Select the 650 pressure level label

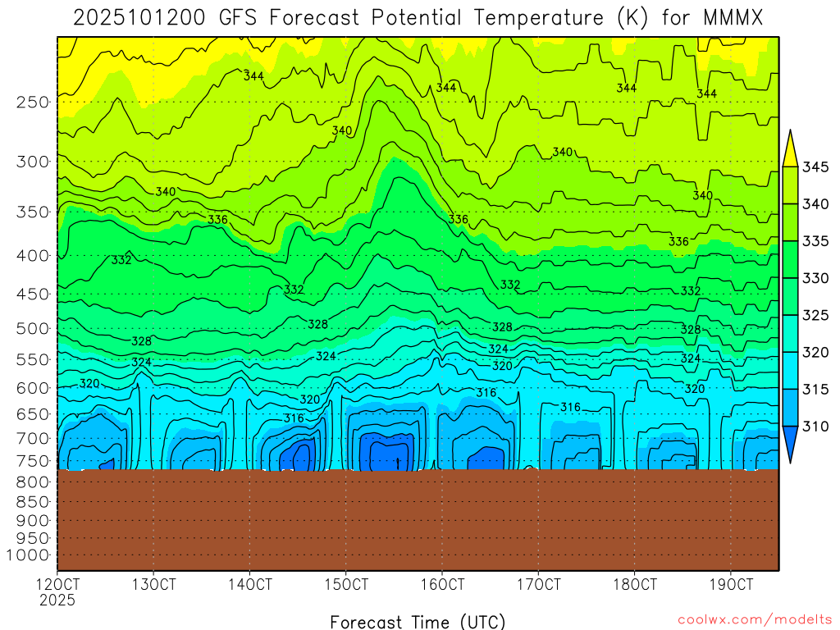[33, 414]
